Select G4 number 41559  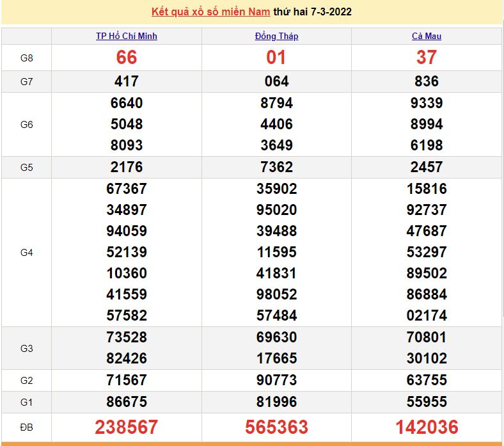127,294
